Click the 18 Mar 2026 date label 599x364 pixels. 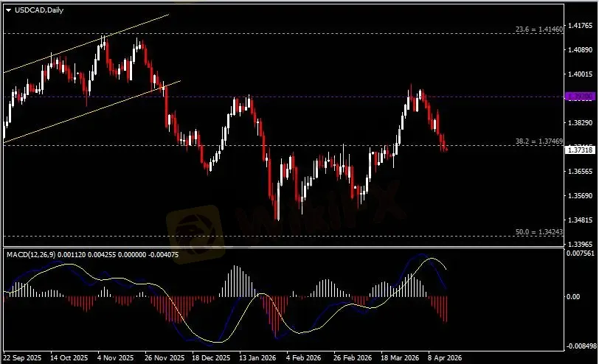coord(400,358)
